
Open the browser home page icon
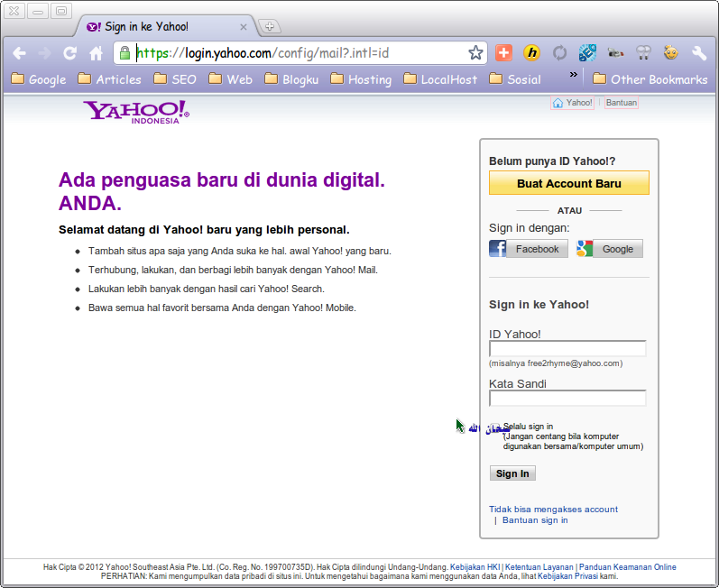[x=96, y=53]
